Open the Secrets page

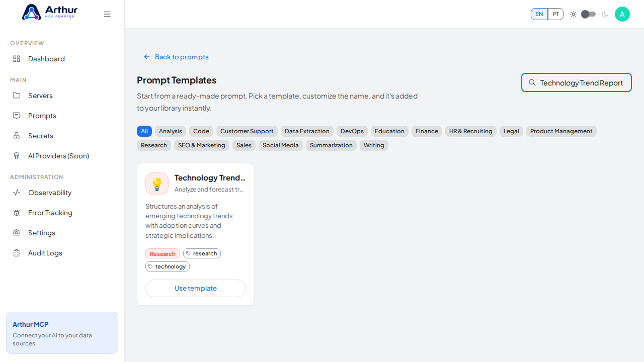[x=62, y=136]
